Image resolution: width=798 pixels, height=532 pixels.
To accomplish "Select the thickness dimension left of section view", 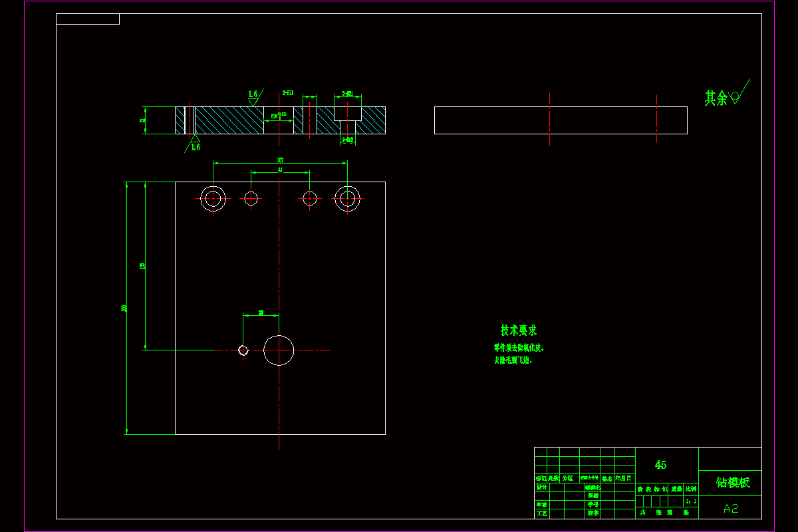I will (142, 120).
